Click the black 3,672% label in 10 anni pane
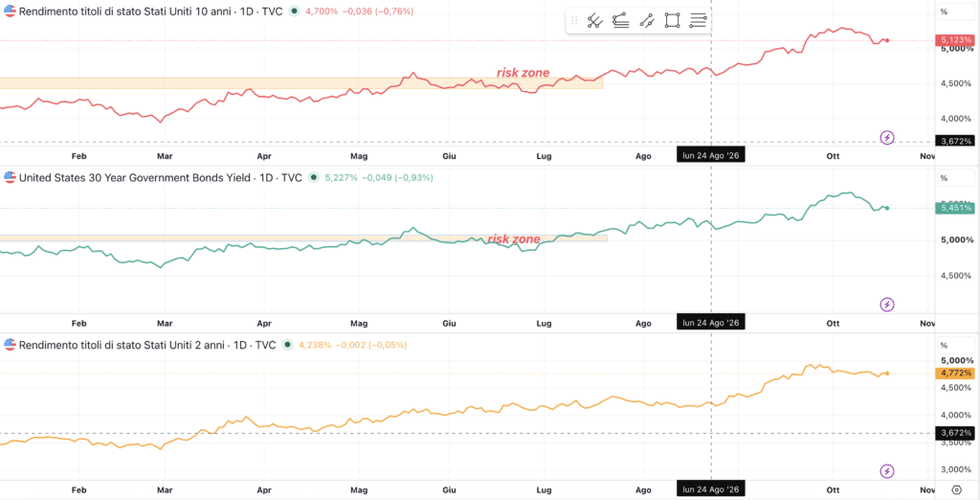This screenshot has width=980, height=500. (954, 141)
